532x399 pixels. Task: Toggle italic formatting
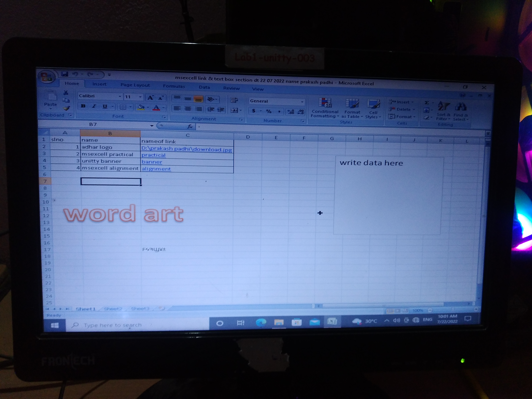pos(94,106)
